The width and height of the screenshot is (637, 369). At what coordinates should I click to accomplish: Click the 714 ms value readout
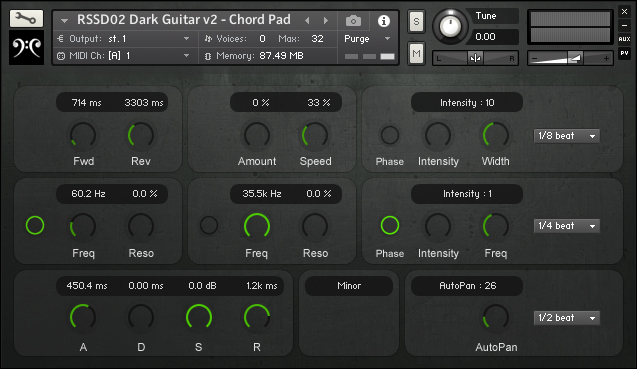[x=87, y=103]
